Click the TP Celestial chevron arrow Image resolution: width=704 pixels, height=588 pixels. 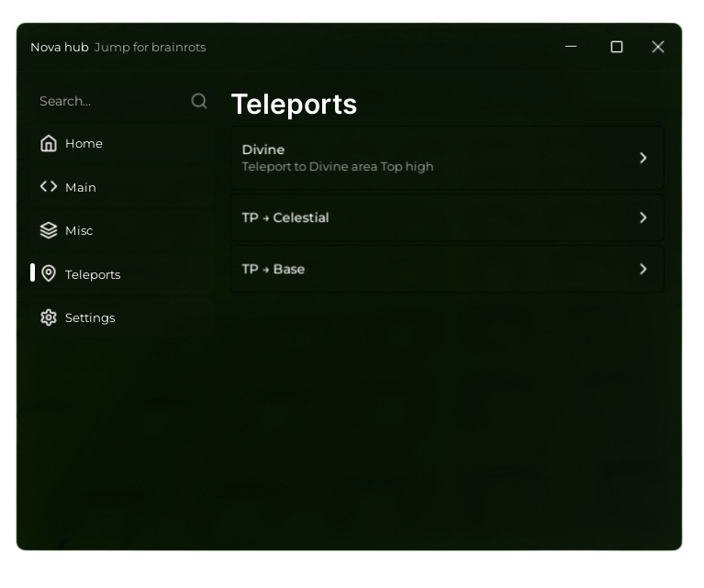643,217
